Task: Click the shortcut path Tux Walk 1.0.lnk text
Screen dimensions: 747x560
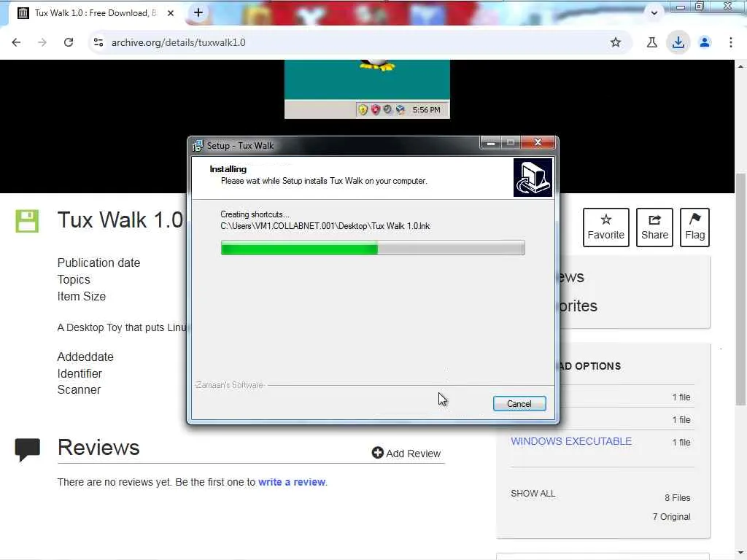Action: 325,226
